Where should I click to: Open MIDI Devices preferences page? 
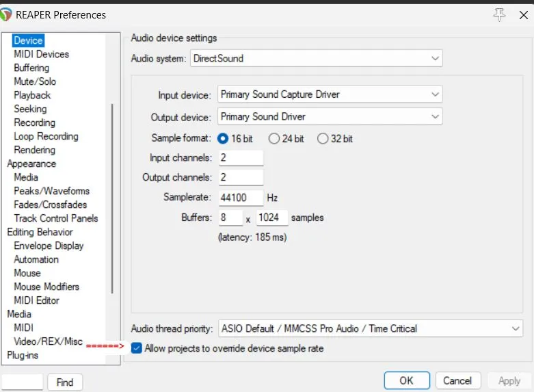click(x=41, y=54)
